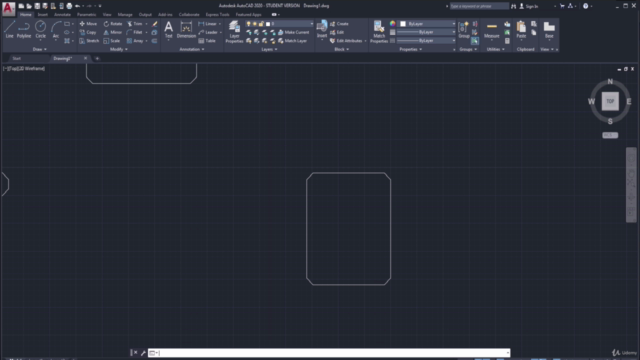Click the Scale tool
The width and height of the screenshot is (640, 360).
point(112,41)
